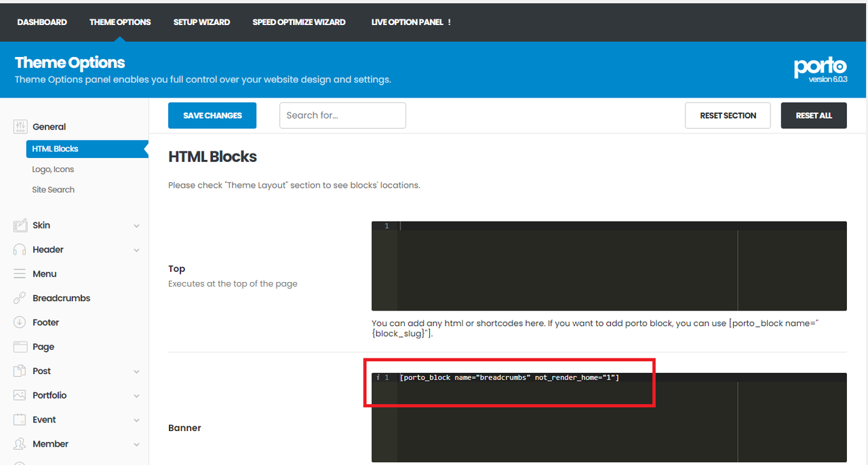This screenshot has height=465, width=868.
Task: Select HTML Blocks in the sidebar
Action: coord(87,148)
